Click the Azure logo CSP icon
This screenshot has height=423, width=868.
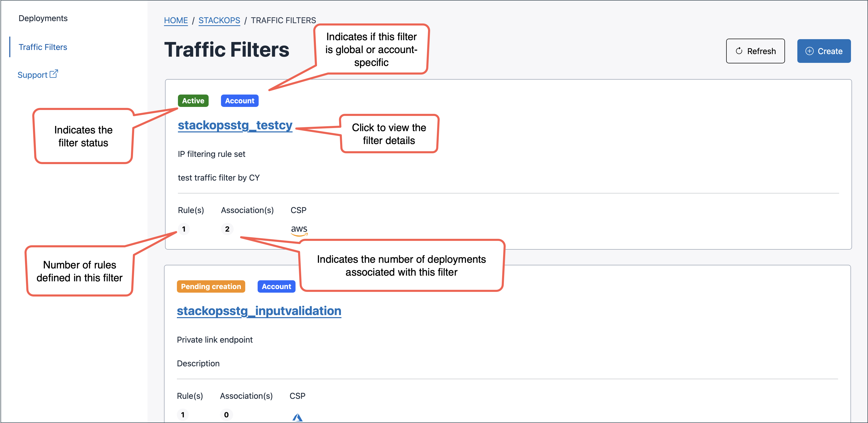pos(298,417)
